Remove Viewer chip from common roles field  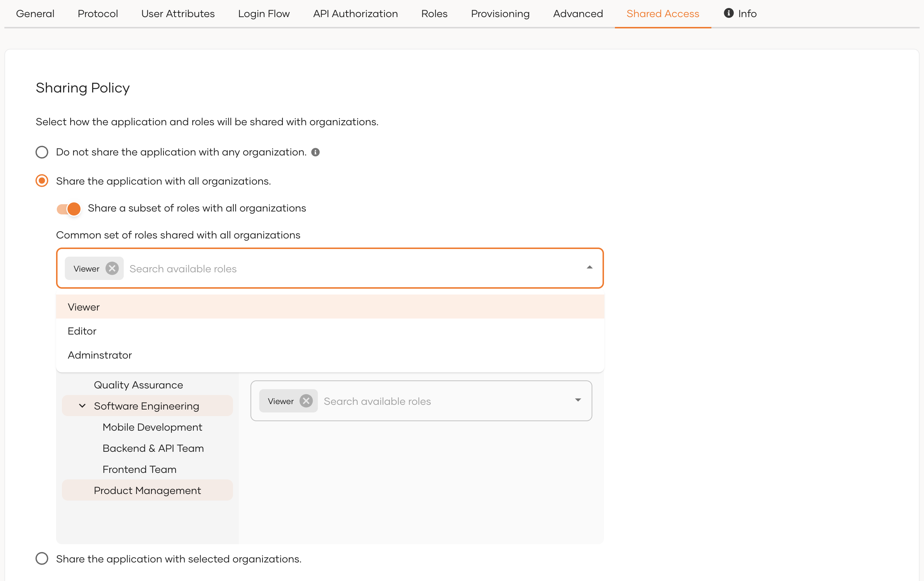(112, 268)
